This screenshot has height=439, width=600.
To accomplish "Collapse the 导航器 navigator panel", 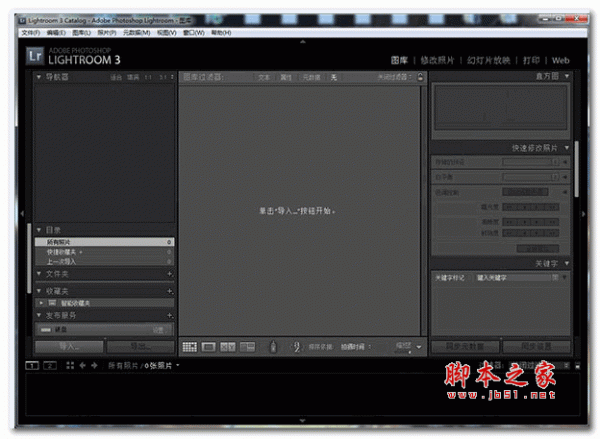I will (39, 76).
